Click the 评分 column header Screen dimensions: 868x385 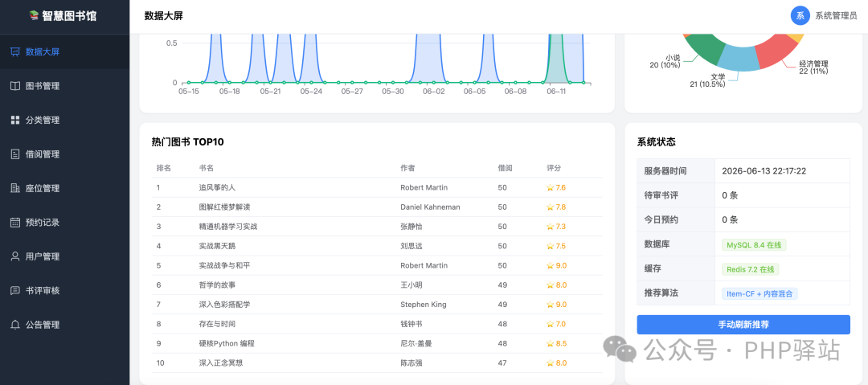(554, 168)
